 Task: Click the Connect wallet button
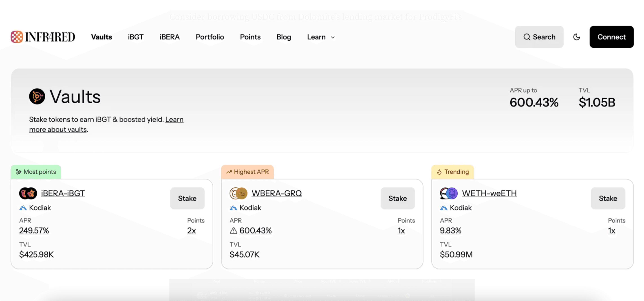611,37
